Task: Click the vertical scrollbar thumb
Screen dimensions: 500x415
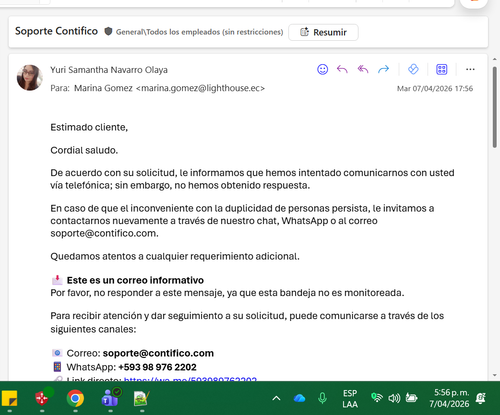Action: (x=495, y=107)
